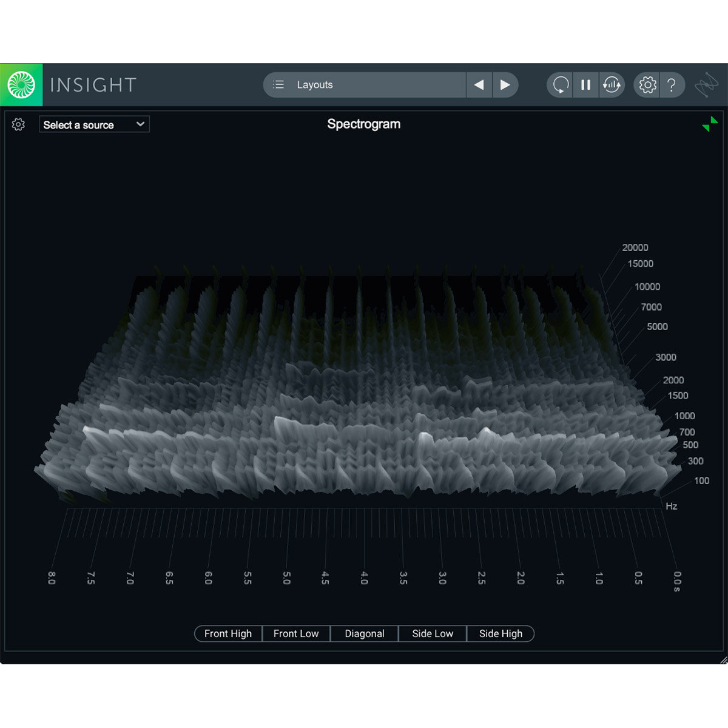The width and height of the screenshot is (728, 728).
Task: Open the Select a source dropdown
Action: [94, 124]
